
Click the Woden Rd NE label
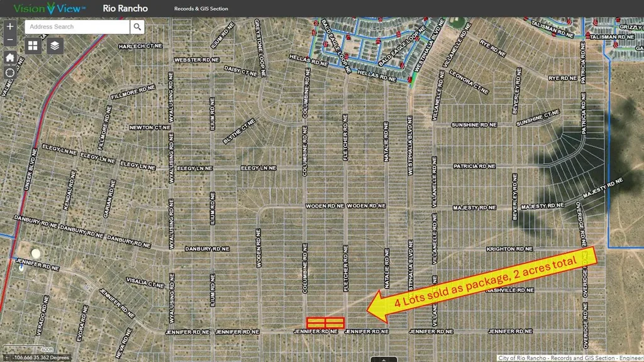tap(325, 206)
